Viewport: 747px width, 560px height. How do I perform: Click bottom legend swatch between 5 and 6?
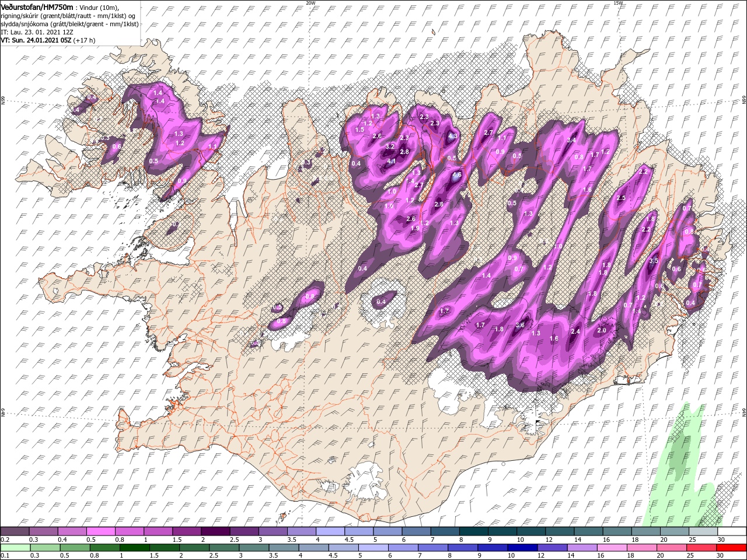click(x=373, y=548)
